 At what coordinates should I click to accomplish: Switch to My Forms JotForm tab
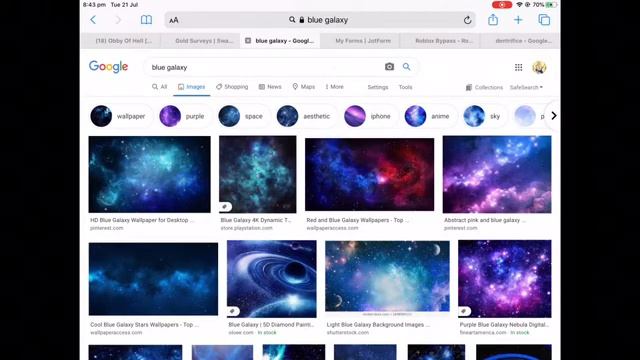pyautogui.click(x=360, y=41)
